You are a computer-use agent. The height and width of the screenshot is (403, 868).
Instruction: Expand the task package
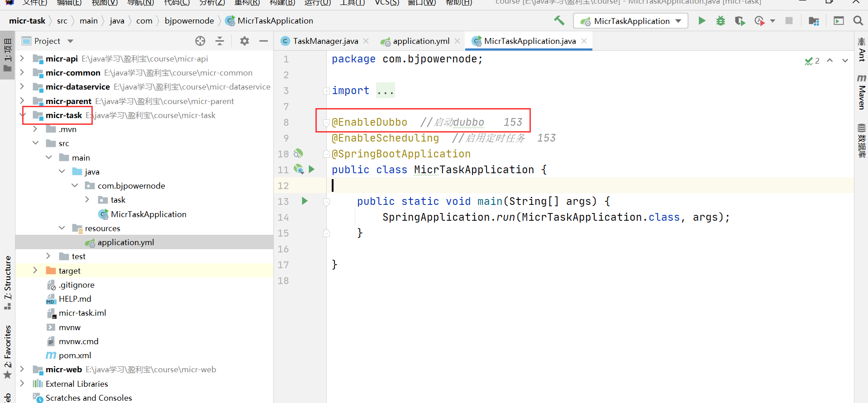point(87,199)
